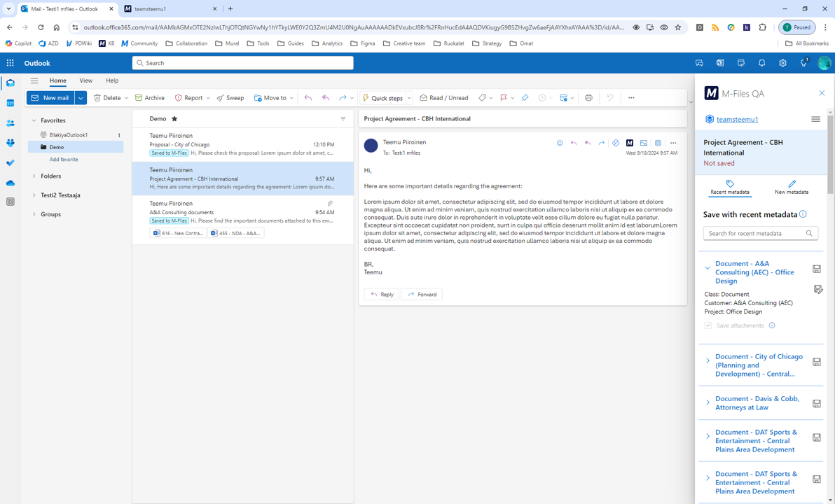This screenshot has height=504, width=835.
Task: Open Calendar from the left app rail
Action: click(x=10, y=103)
